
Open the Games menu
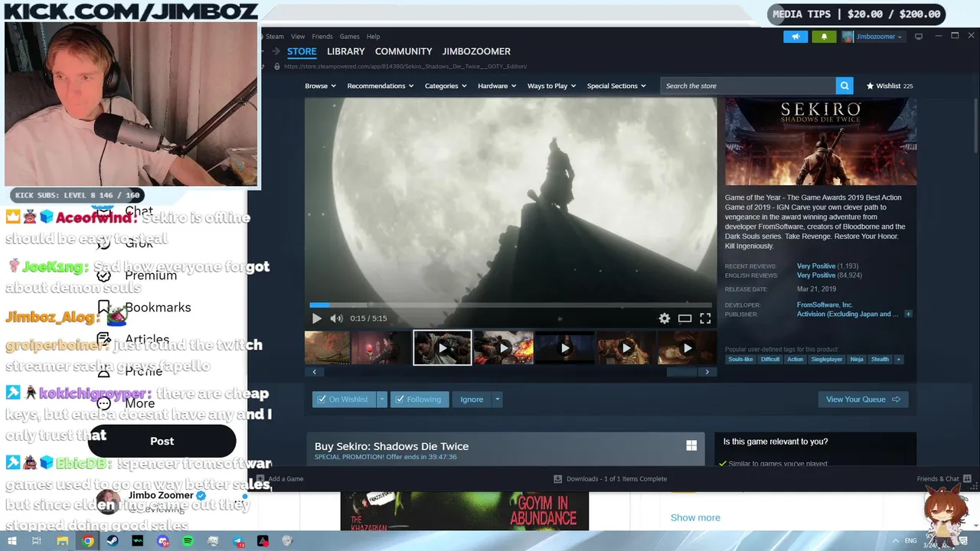349,36
